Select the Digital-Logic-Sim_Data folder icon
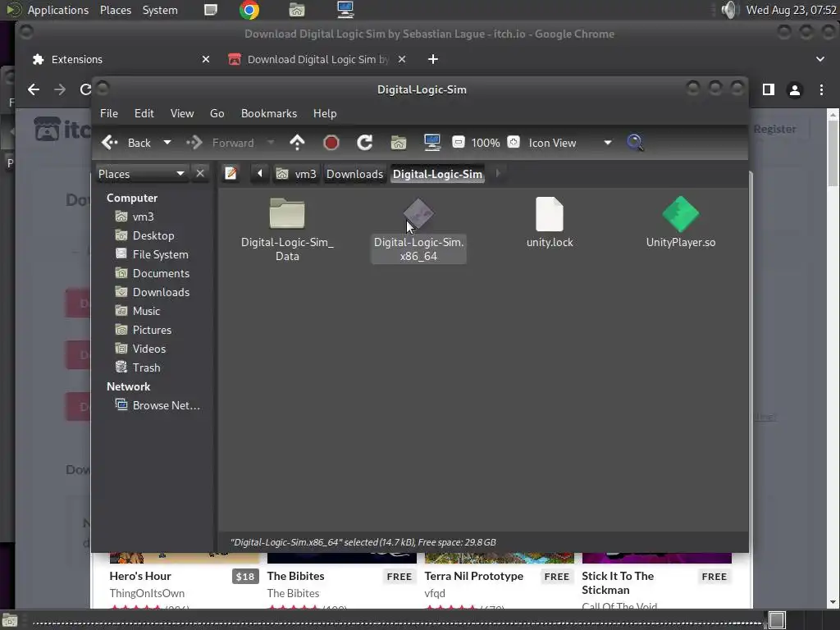The image size is (840, 630). 287,213
